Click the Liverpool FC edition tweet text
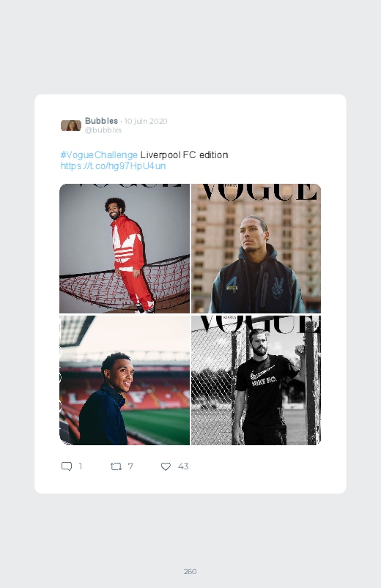 [x=184, y=155]
